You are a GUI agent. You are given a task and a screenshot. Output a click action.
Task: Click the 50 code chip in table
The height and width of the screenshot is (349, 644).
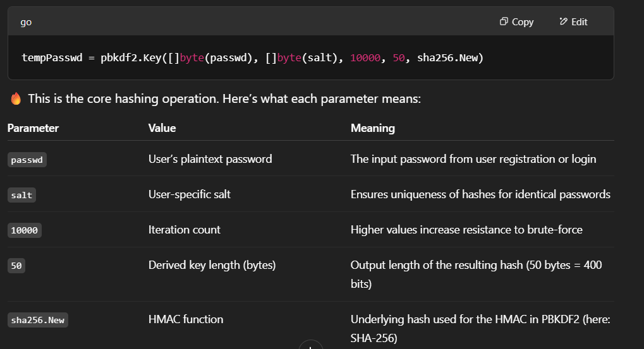16,266
